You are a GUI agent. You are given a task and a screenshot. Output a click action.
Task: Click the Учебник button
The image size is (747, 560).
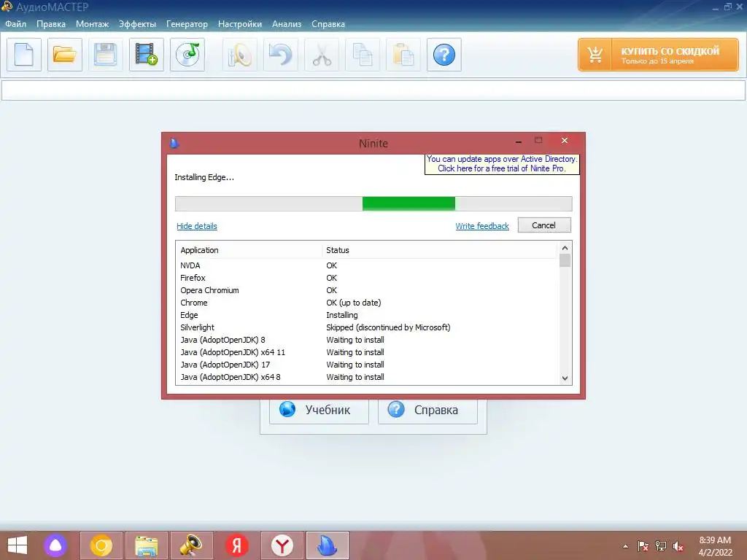[x=319, y=410]
